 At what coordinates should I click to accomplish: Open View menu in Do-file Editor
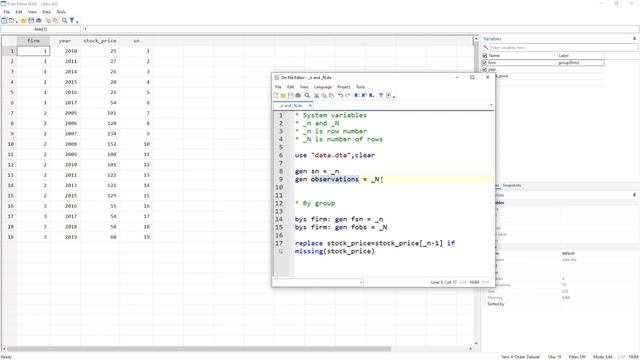(304, 87)
